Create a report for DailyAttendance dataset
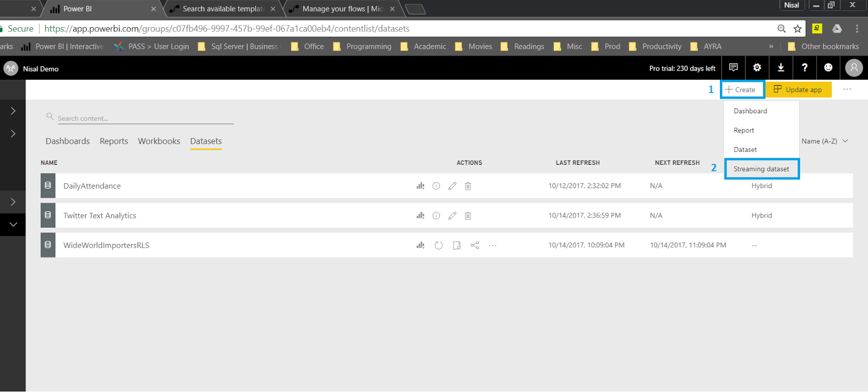The width and height of the screenshot is (868, 392). tap(420, 186)
